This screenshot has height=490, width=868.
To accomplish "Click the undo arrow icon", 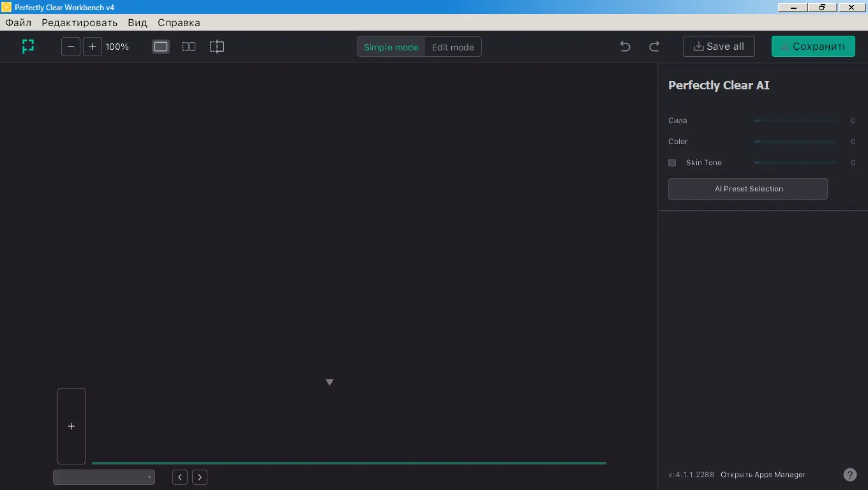I will pyautogui.click(x=624, y=46).
